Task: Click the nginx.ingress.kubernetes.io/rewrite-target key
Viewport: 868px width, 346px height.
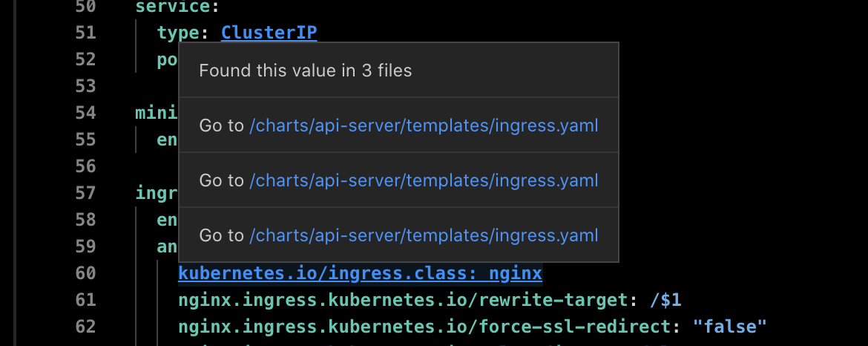Action: (404, 300)
